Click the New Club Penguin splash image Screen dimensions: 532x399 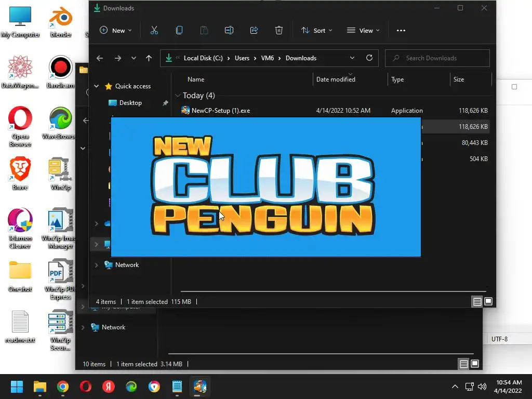pos(266,187)
